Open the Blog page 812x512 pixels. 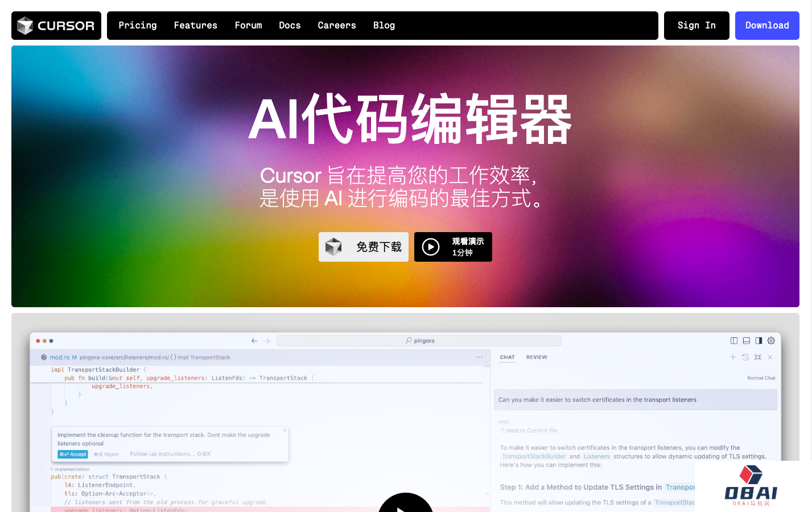click(384, 26)
